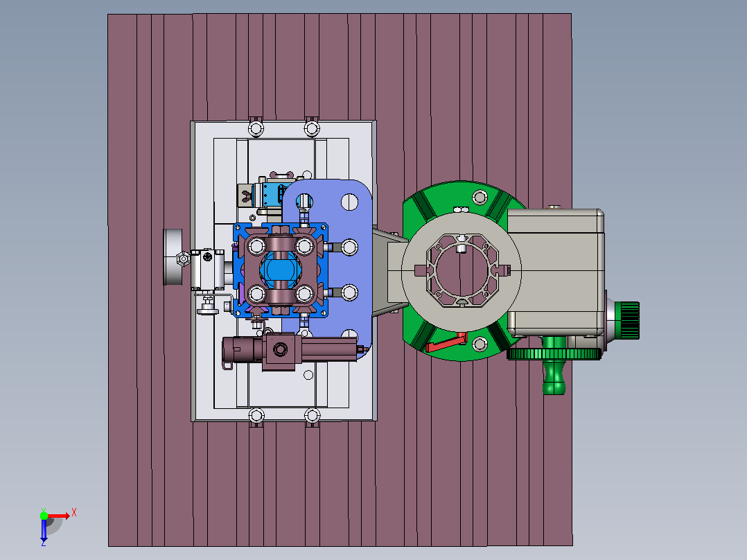The image size is (747, 560).
Task: Click the green Y axis ball of the triad
Action: pos(44,516)
